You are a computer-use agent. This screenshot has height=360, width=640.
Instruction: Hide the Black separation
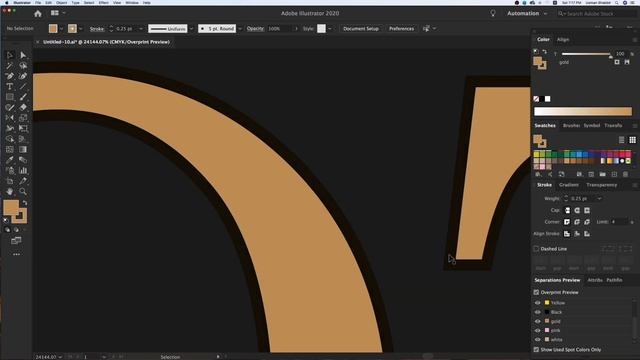[538, 312]
